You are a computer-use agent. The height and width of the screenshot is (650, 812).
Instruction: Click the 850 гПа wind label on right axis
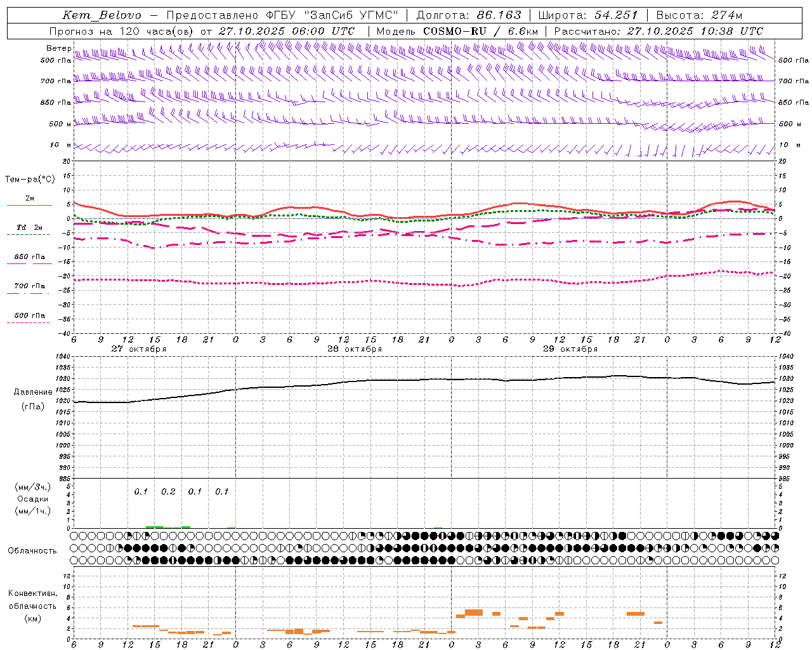(x=794, y=102)
